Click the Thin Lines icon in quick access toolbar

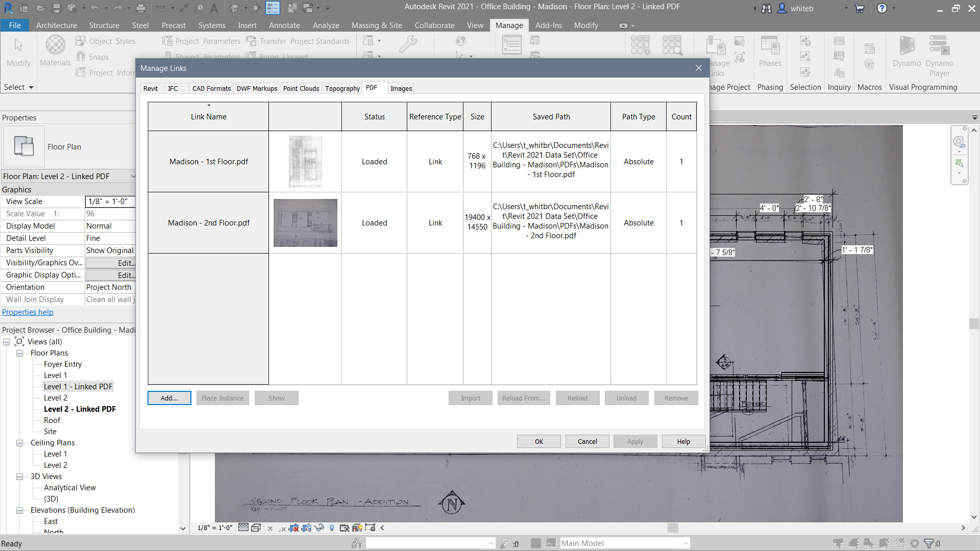coord(273,8)
